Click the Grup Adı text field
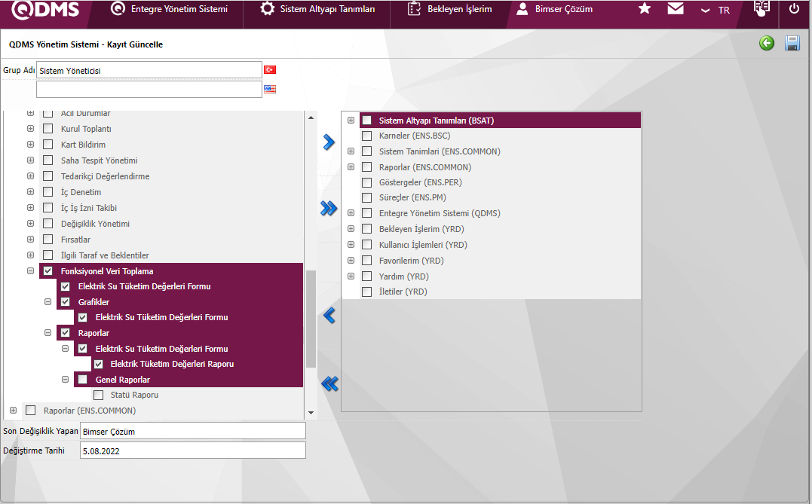Screen dimensions: 812x504 [149, 70]
